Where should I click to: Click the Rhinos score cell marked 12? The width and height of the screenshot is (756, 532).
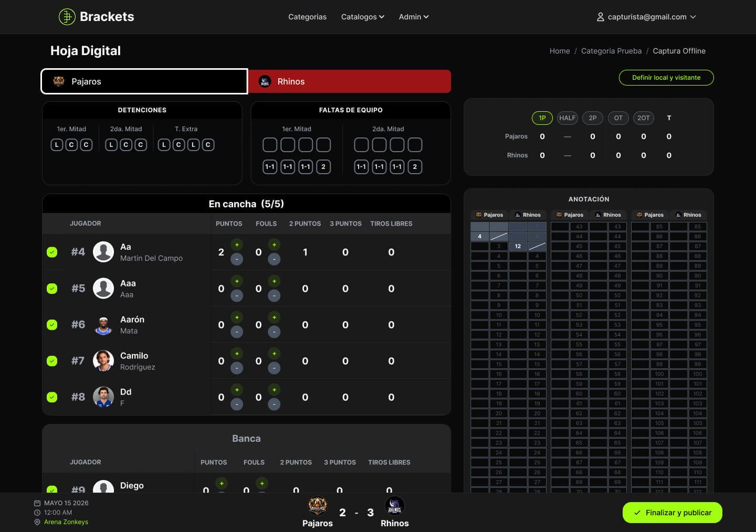[x=518, y=246]
